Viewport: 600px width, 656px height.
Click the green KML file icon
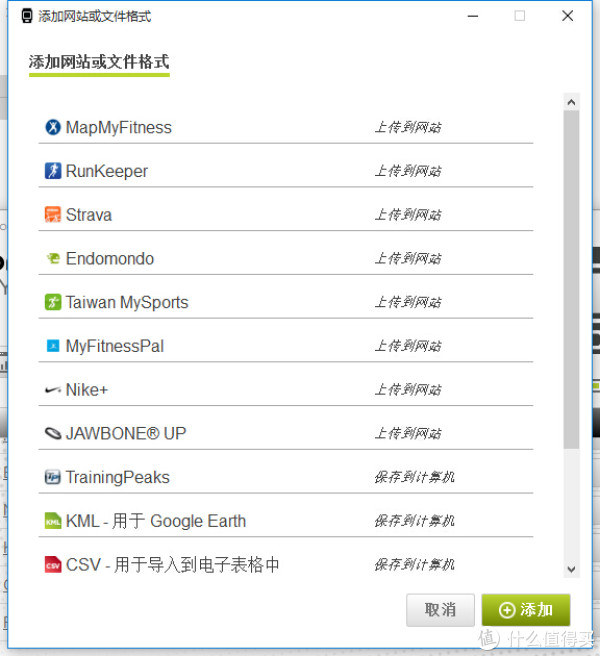[53, 521]
